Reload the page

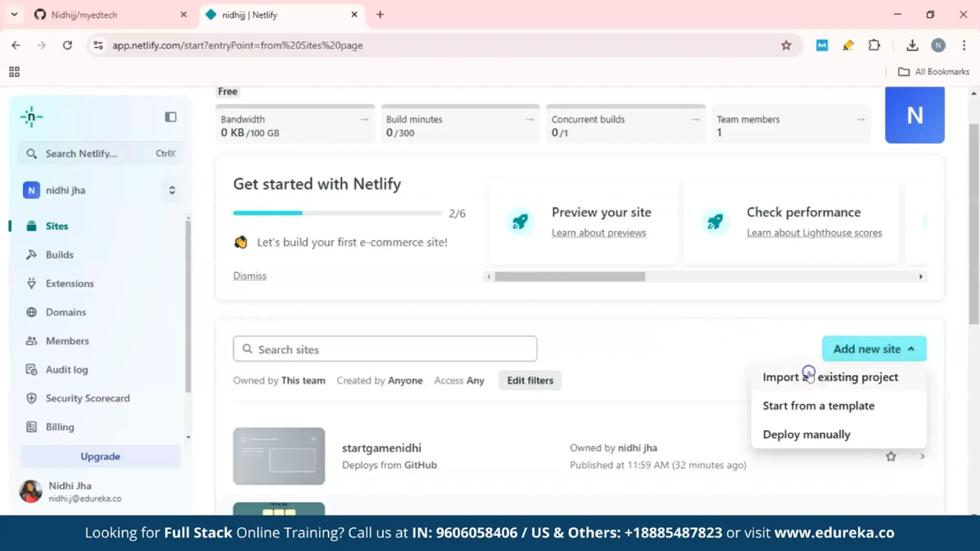click(67, 45)
